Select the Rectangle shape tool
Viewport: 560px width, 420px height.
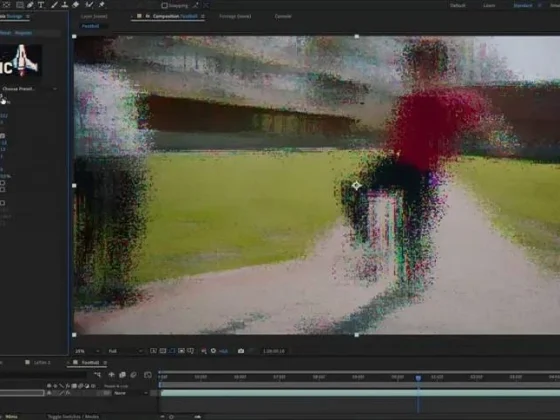coord(20,5)
